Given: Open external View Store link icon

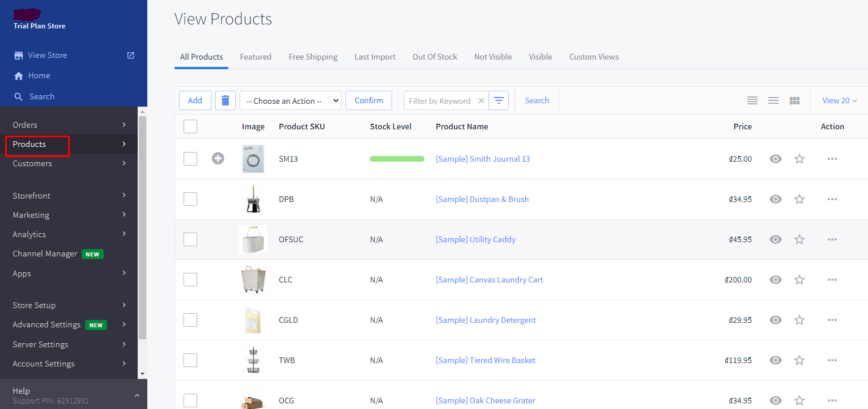Looking at the screenshot, I should click(131, 55).
